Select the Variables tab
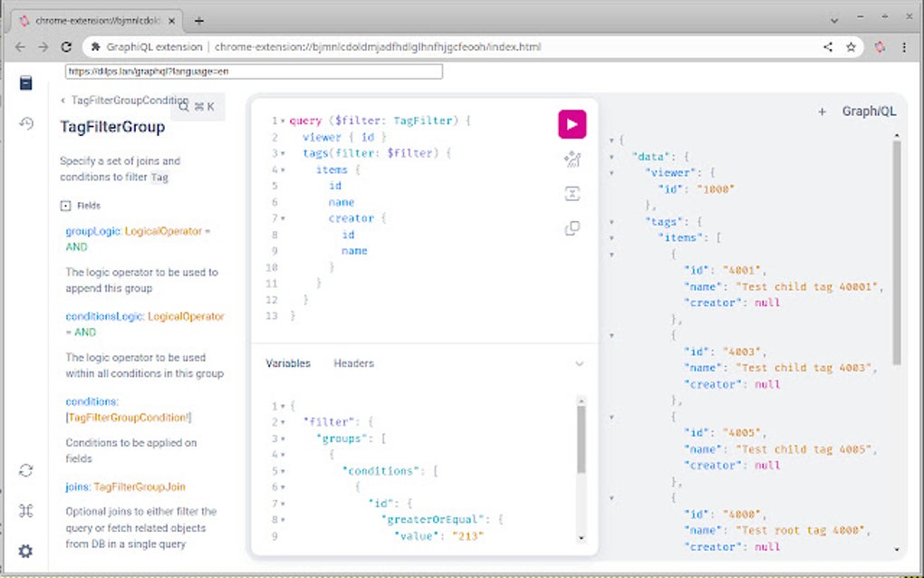This screenshot has height=578, width=924. 288,363
